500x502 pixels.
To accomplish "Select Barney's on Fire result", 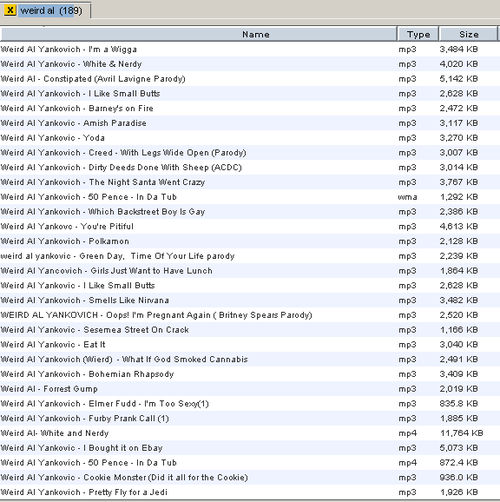I will click(250, 108).
